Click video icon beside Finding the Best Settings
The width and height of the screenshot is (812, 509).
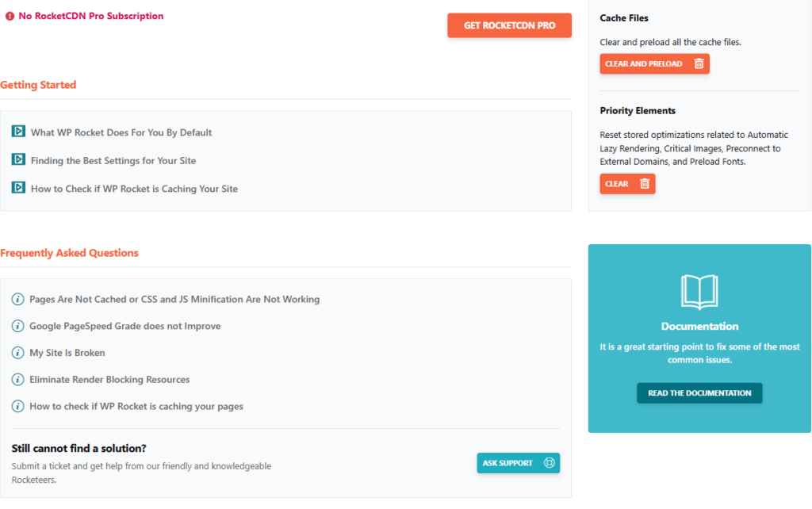(18, 159)
